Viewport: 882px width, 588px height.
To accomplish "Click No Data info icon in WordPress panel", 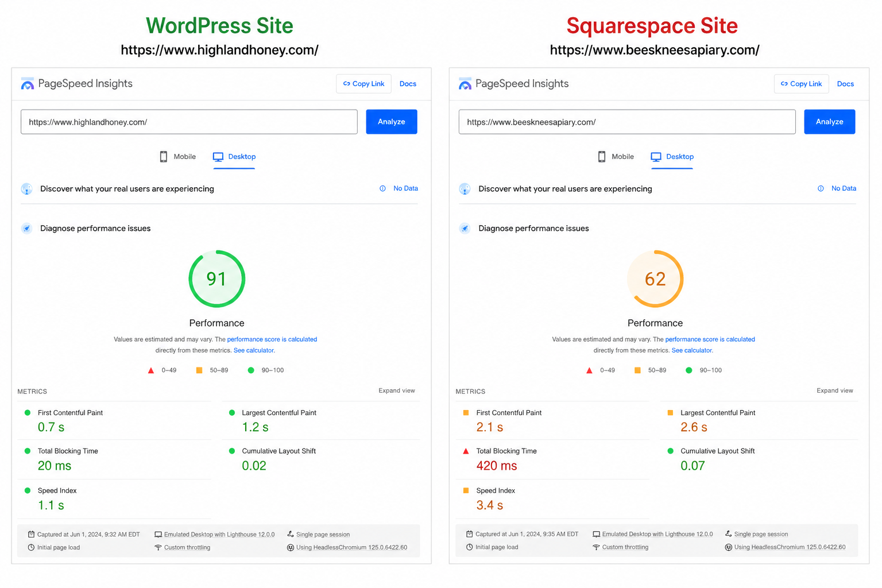I will coord(382,188).
